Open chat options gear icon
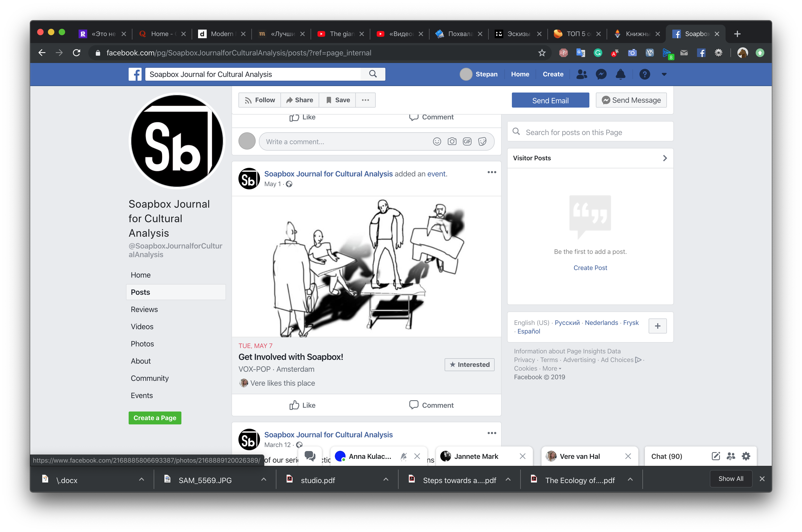 pyautogui.click(x=746, y=456)
